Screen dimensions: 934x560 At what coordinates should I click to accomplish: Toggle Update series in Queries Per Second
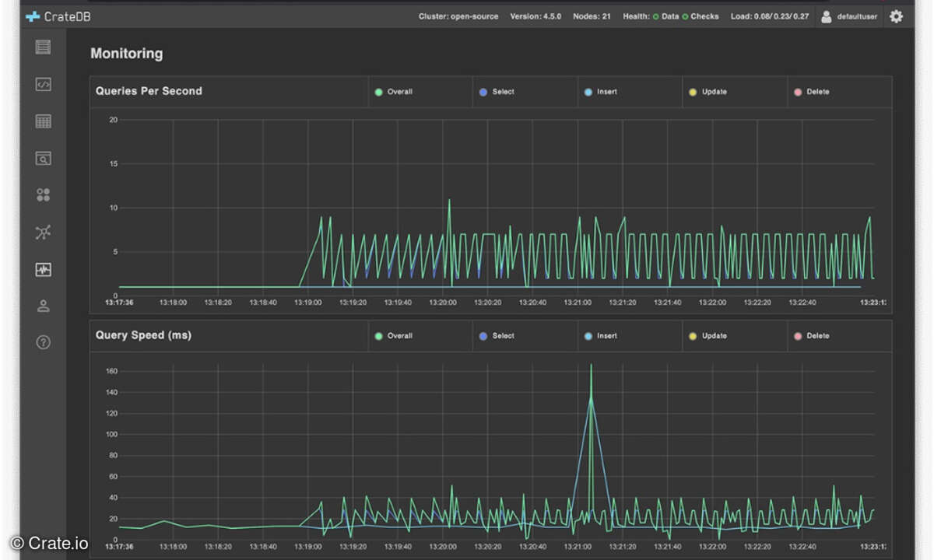tap(708, 92)
